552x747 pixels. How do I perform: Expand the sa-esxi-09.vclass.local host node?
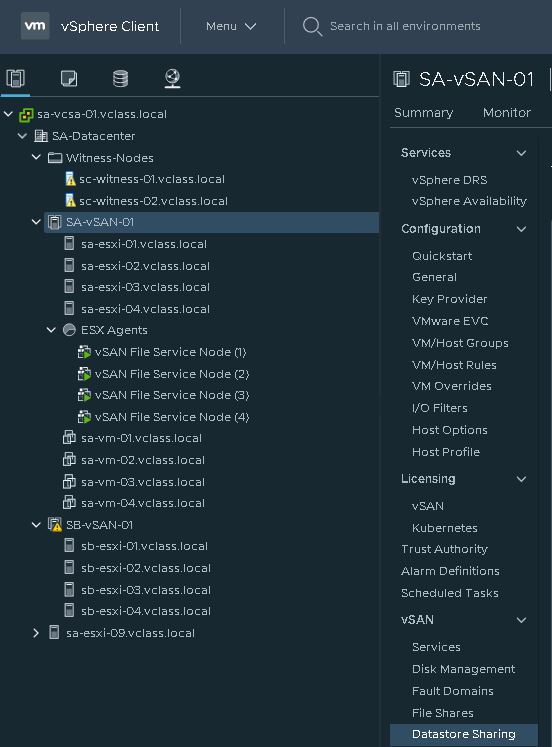[x=36, y=633]
